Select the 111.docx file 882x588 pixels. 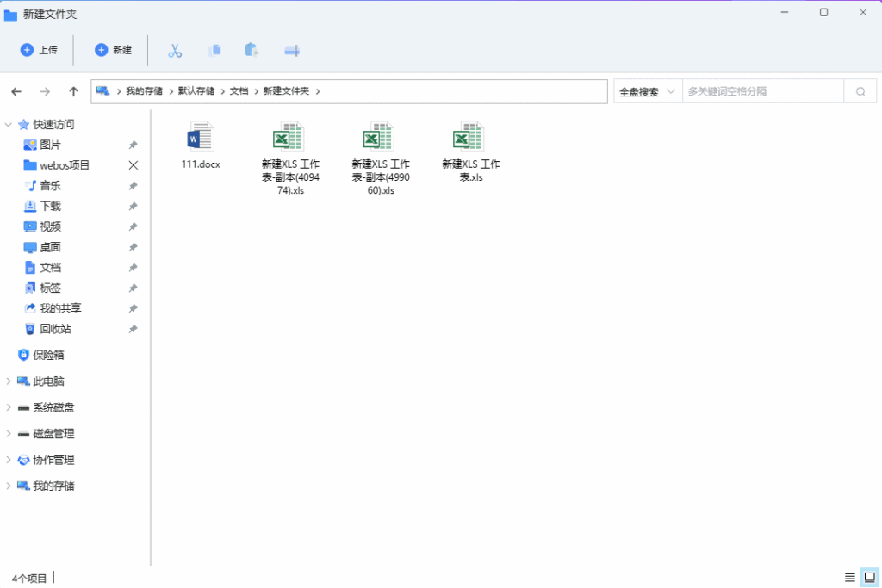[201, 145]
